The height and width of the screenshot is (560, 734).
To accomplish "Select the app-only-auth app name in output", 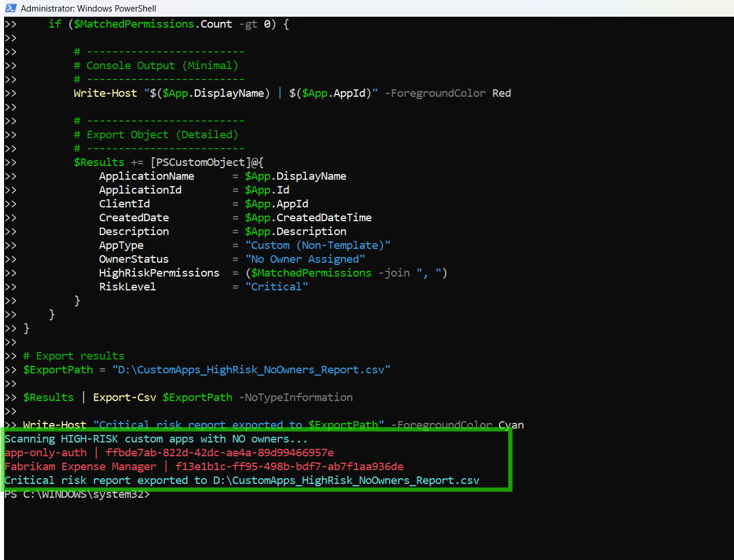I will (x=46, y=453).
